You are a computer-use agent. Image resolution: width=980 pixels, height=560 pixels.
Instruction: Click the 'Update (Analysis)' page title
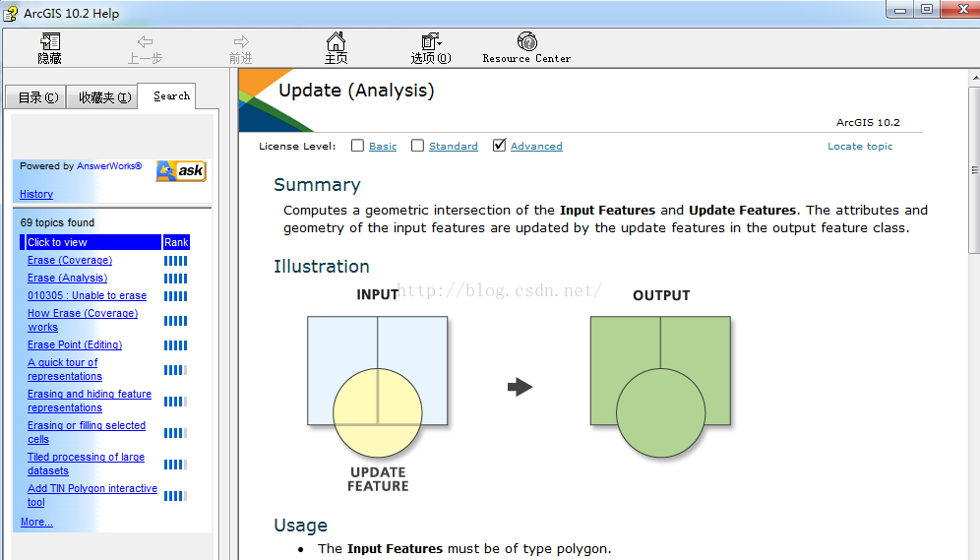tap(356, 91)
